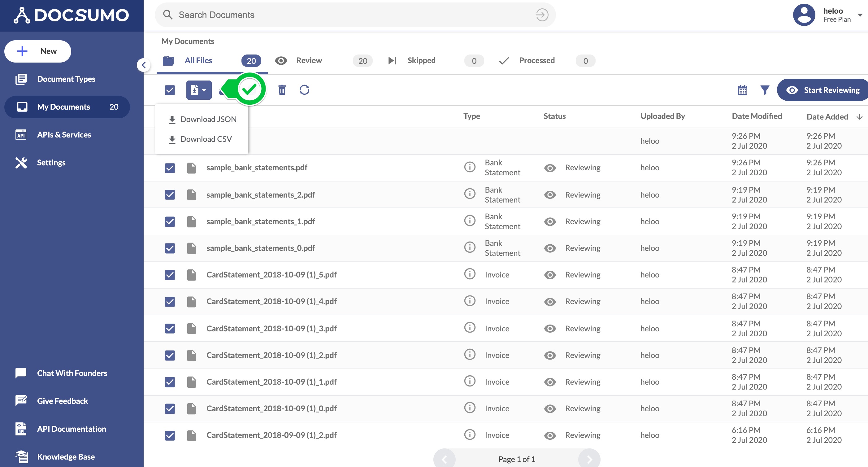Click the Uploaded By column header
This screenshot has height=467, width=868.
tap(663, 116)
